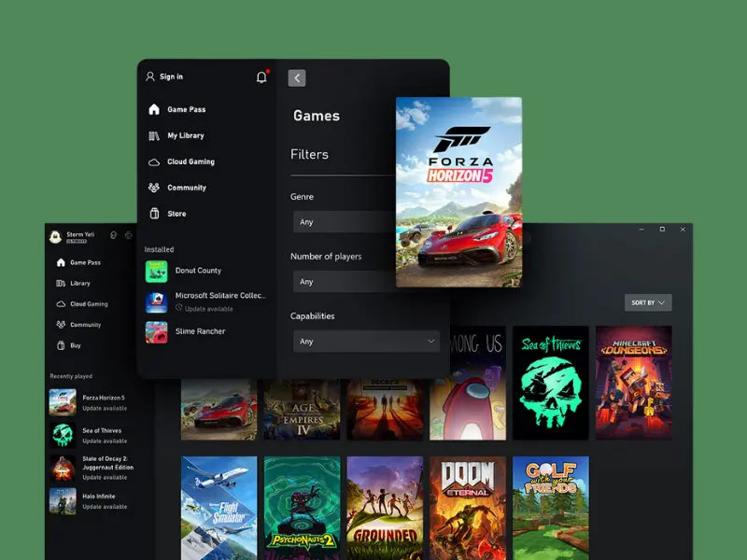The image size is (747, 560).
Task: Open the Minecraft Dungeons game tile
Action: pyautogui.click(x=633, y=383)
